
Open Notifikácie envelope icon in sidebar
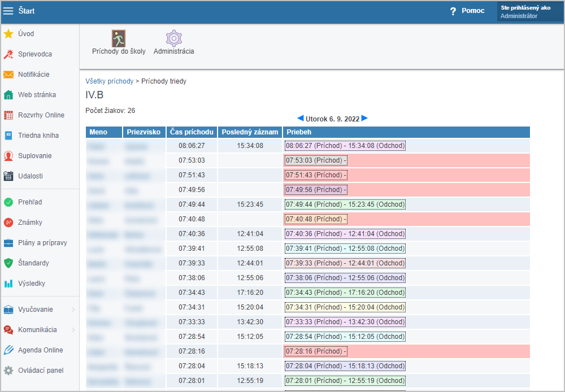click(x=8, y=75)
